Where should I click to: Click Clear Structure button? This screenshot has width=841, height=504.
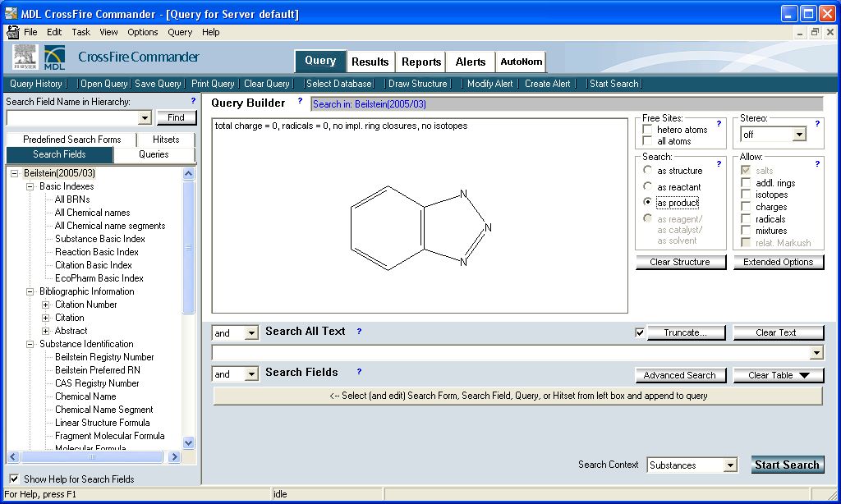680,262
